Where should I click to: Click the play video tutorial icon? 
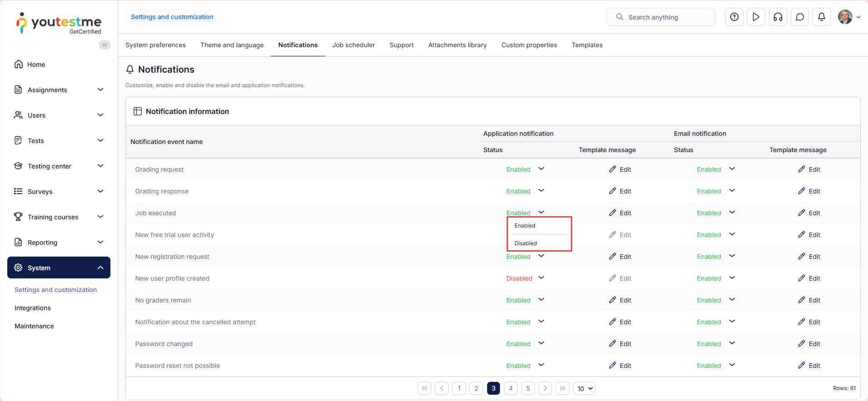point(756,17)
